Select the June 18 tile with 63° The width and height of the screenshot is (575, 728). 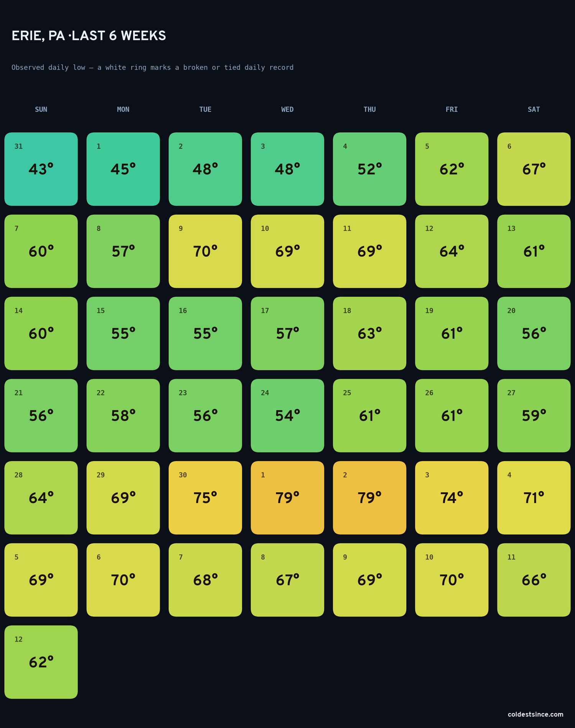pos(370,334)
